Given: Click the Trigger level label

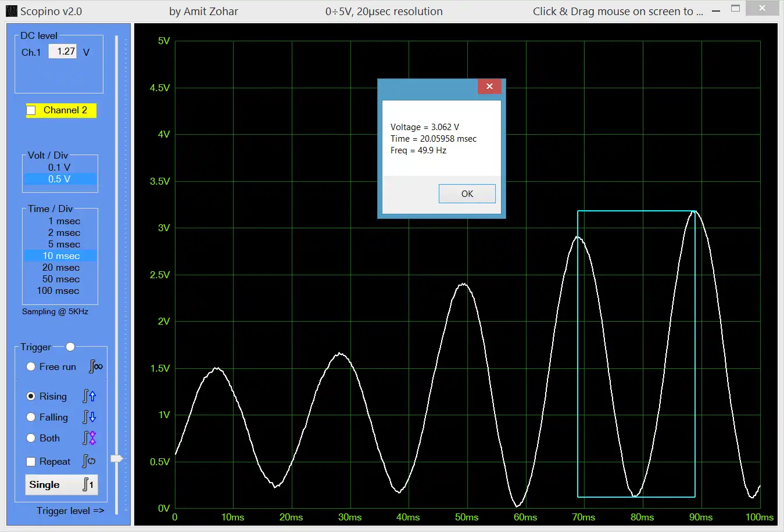Looking at the screenshot, I should point(70,511).
